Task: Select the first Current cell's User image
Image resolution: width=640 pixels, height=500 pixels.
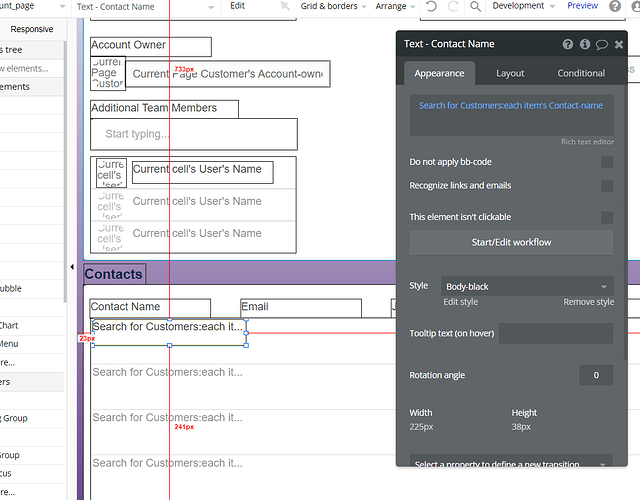Action: coord(111,173)
